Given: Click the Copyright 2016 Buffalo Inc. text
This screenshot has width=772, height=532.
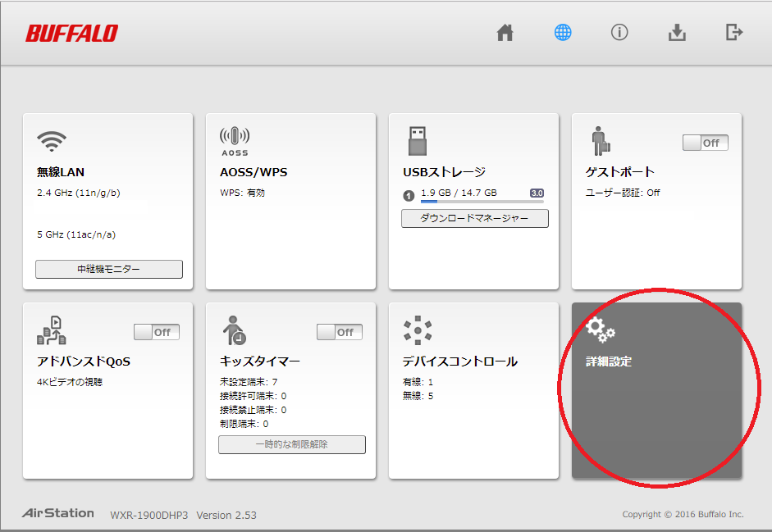Looking at the screenshot, I should 683,514.
